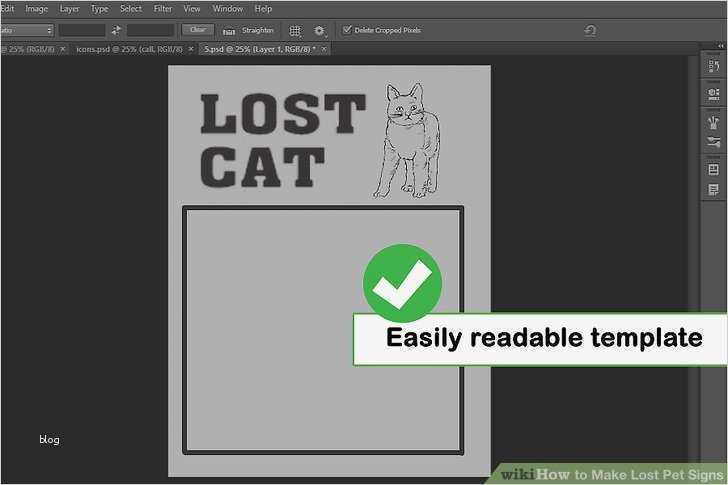728x485 pixels.
Task: Open the History panel icon
Action: [x=714, y=66]
